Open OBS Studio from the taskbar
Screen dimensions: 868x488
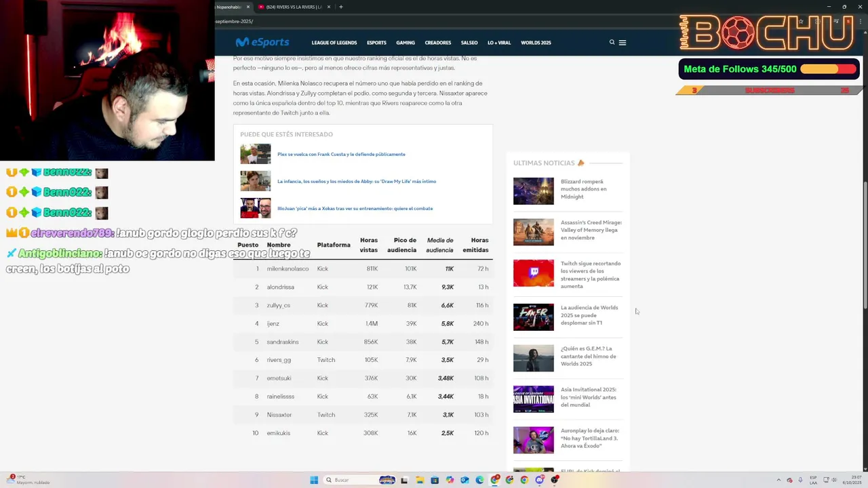coord(555,480)
